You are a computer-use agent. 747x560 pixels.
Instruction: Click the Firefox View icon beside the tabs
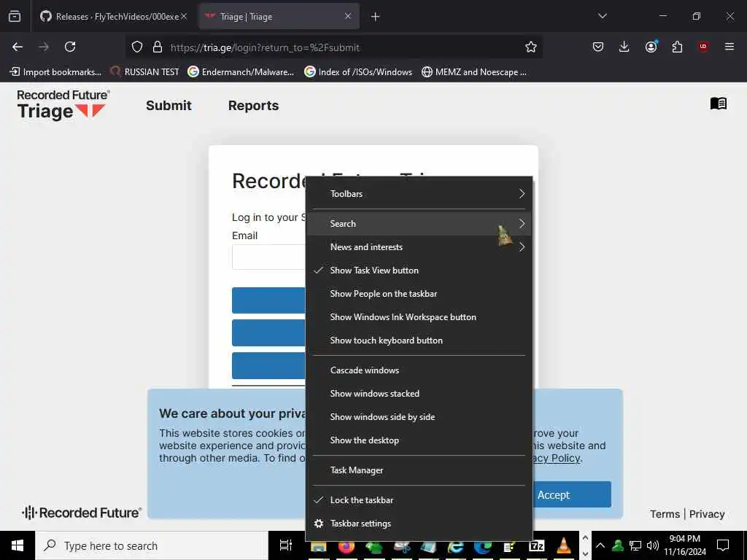click(15, 16)
